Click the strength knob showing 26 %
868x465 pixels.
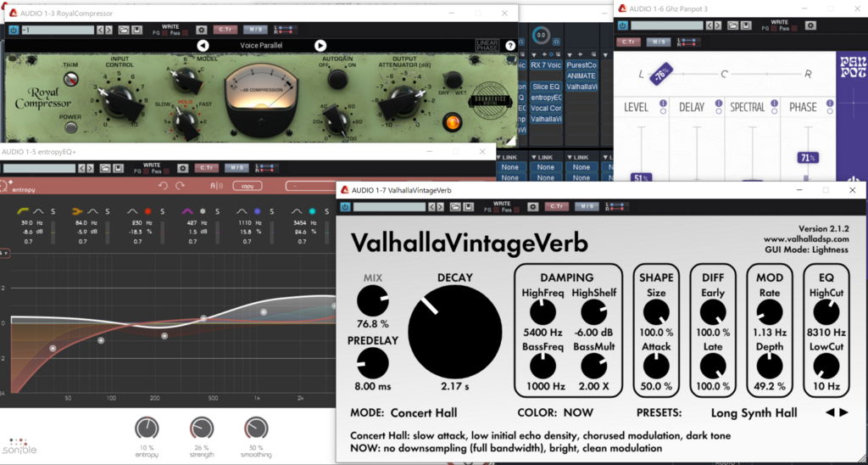[202, 429]
